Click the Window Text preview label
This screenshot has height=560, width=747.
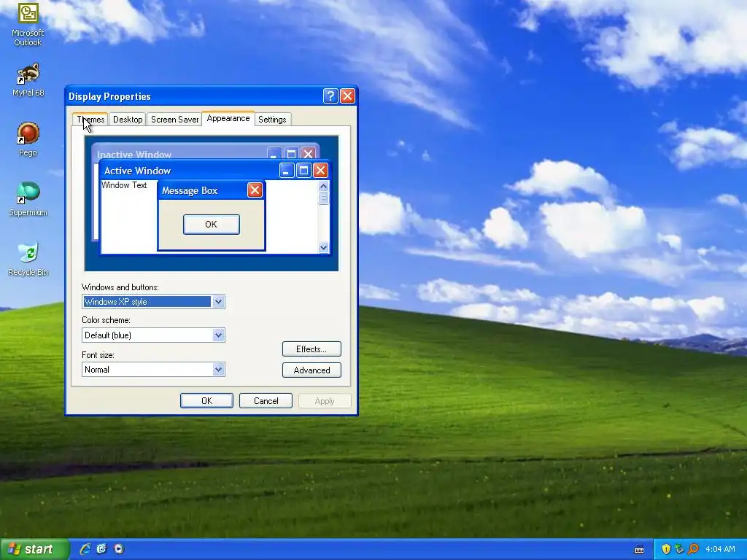coord(124,185)
